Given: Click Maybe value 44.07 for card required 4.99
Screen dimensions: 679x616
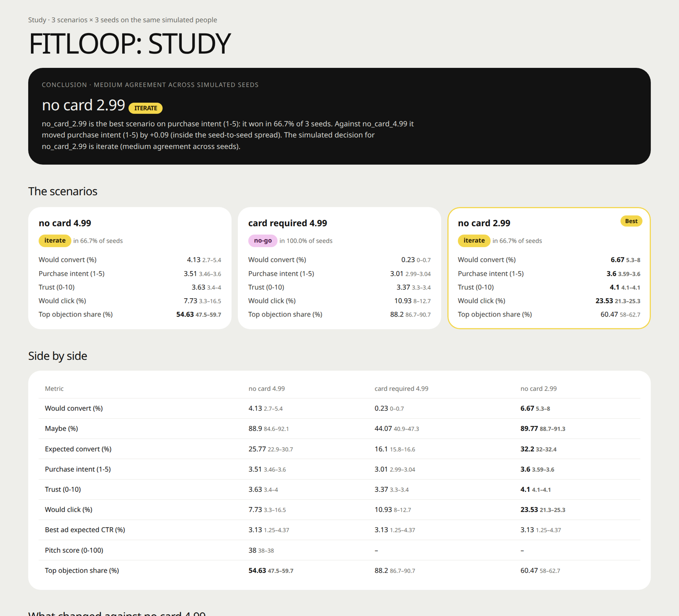Looking at the screenshot, I should [383, 428].
